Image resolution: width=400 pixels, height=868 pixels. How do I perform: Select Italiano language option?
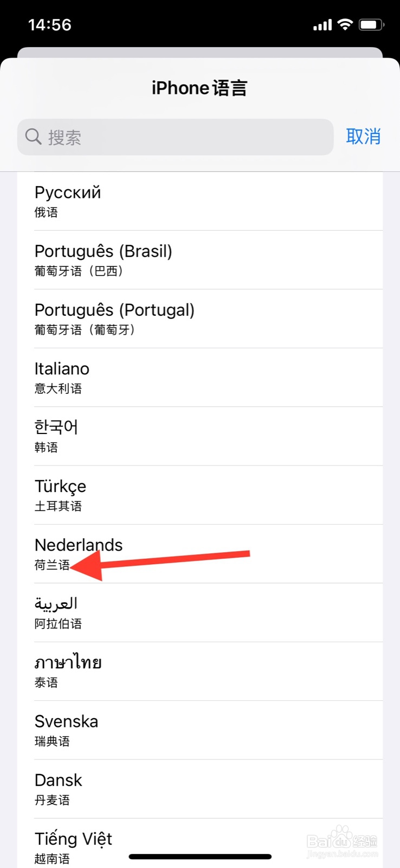[x=200, y=378]
